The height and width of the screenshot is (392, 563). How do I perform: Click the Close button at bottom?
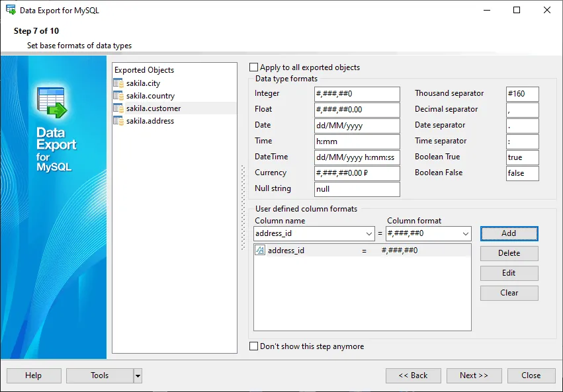point(531,375)
